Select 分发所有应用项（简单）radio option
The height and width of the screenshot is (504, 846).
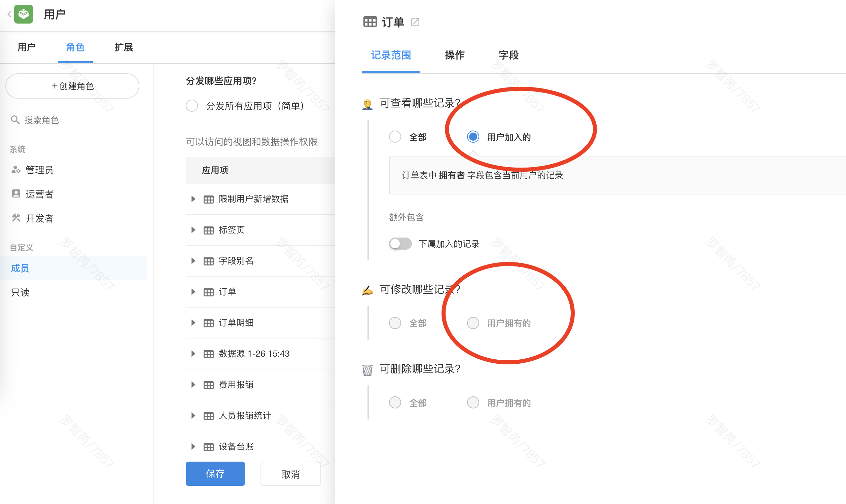coord(192,106)
